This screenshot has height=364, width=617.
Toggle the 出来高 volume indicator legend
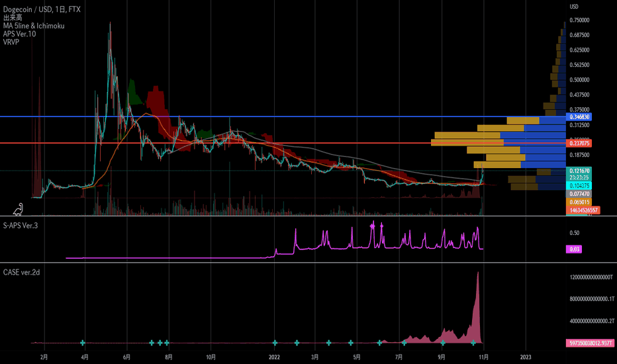(12, 17)
